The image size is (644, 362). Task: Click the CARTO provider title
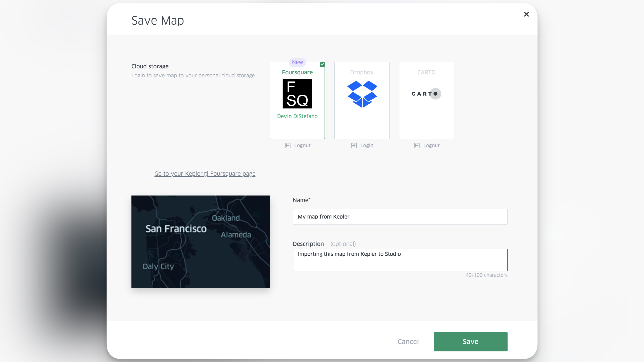426,72
